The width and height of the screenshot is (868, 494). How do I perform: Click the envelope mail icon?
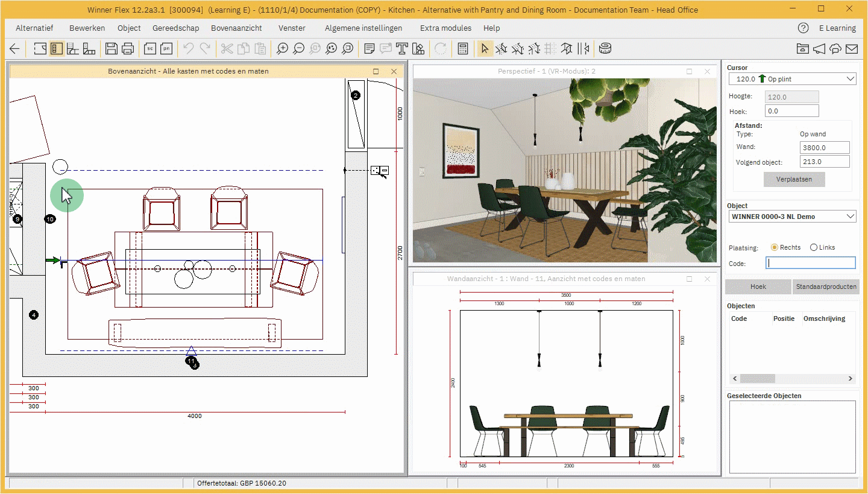tap(851, 49)
